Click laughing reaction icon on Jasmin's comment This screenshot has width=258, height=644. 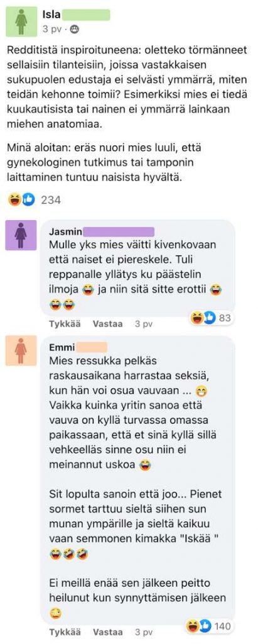click(x=197, y=318)
